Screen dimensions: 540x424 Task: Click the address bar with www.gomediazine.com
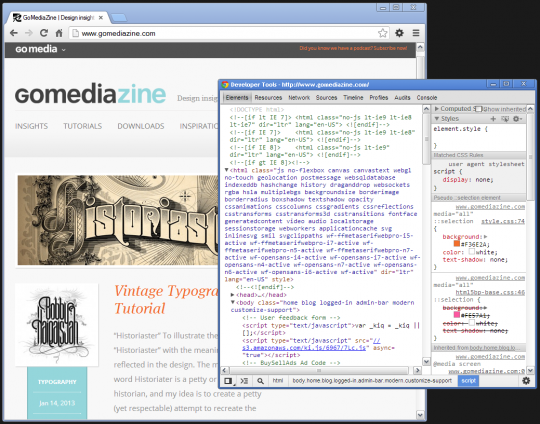(229, 33)
